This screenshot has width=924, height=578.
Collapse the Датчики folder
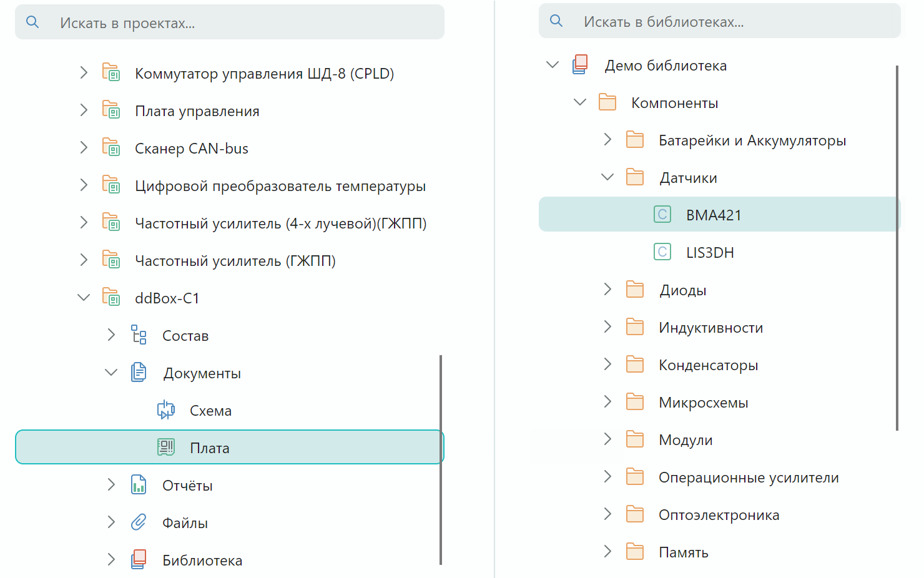pyautogui.click(x=607, y=177)
